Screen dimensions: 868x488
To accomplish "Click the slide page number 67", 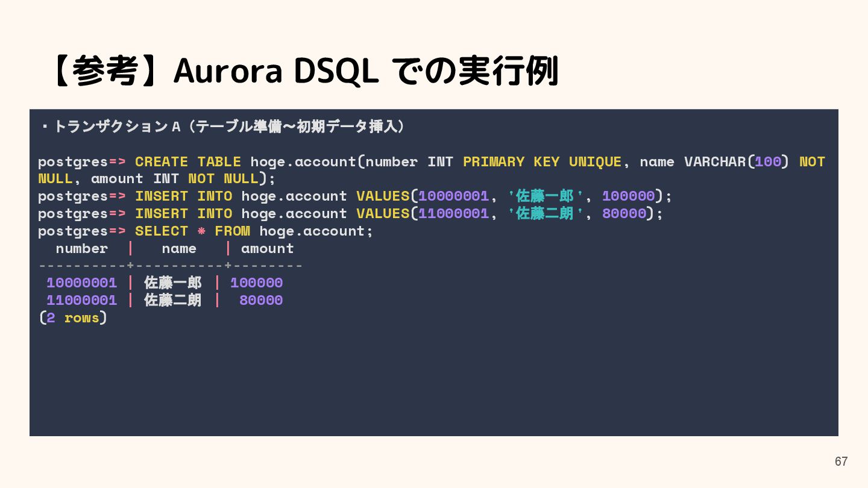I will click(x=841, y=461).
